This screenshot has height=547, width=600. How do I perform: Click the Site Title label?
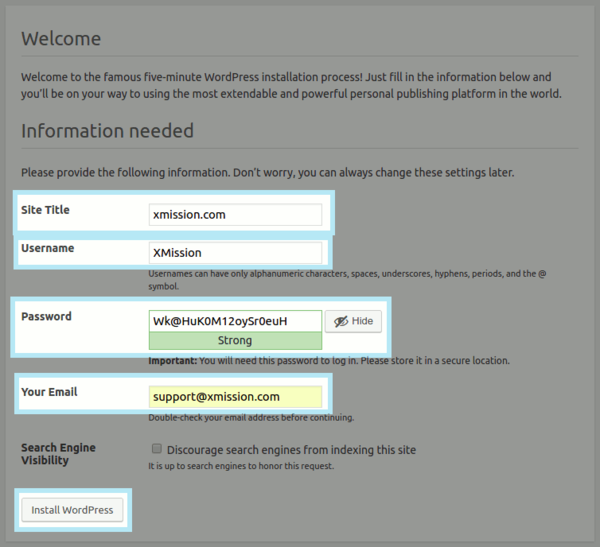[x=45, y=210]
